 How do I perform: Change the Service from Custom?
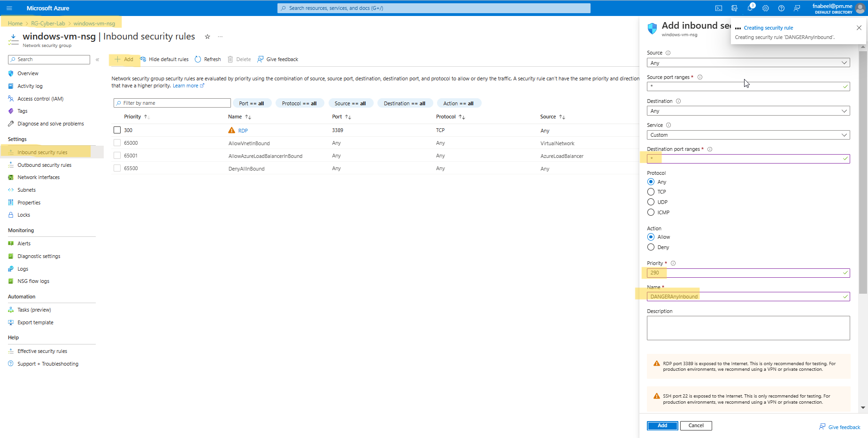[748, 135]
